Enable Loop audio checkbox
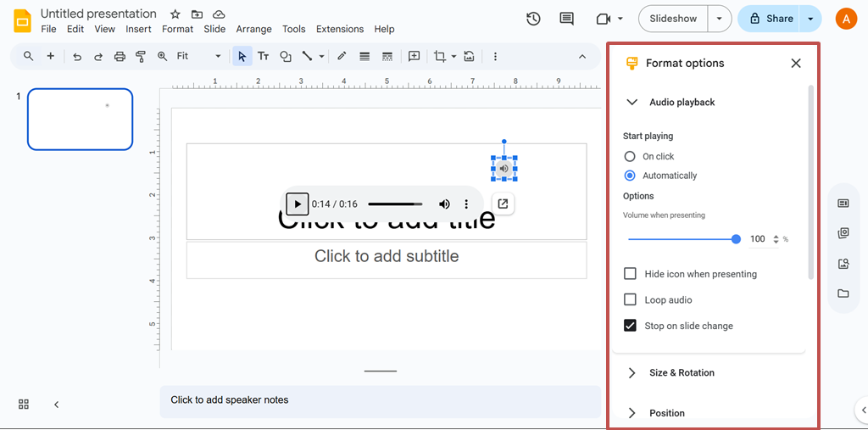The image size is (868, 430). [x=630, y=299]
